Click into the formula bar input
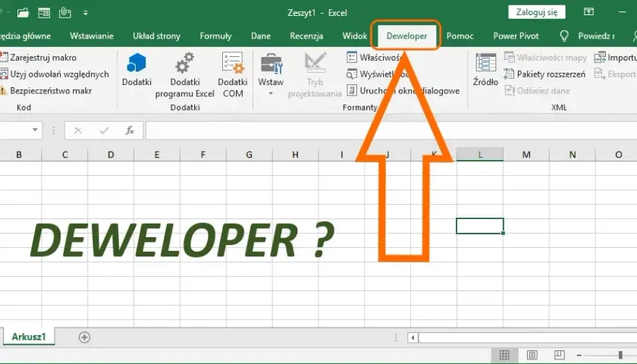 click(x=391, y=130)
